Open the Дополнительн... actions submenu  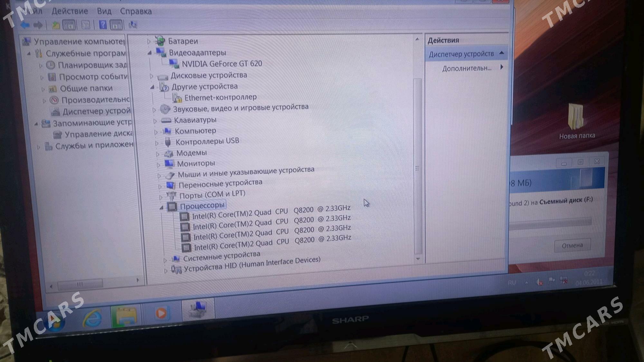click(x=467, y=68)
